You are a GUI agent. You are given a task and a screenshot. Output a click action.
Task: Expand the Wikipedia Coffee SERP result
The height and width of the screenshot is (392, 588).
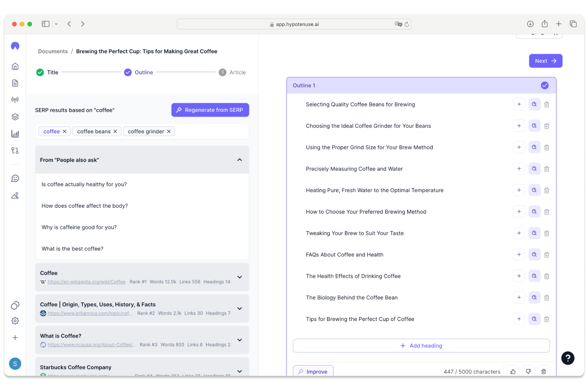(x=240, y=277)
